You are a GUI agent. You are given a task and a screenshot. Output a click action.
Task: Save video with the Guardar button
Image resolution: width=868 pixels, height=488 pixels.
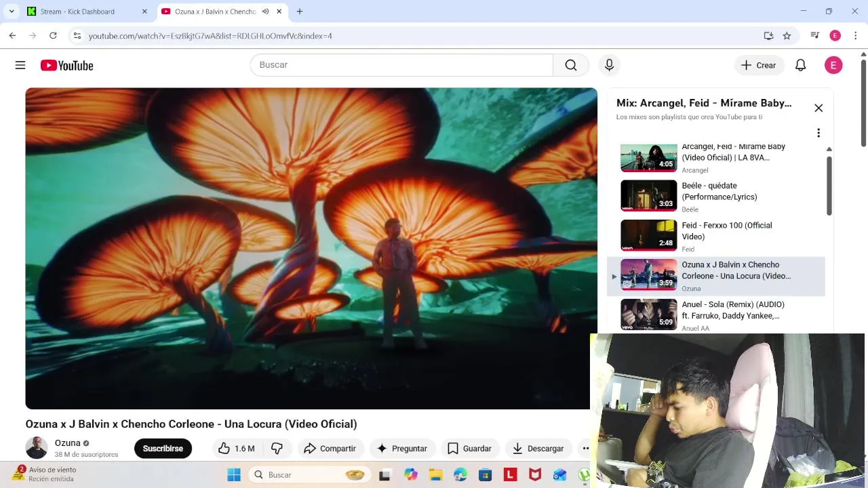click(x=469, y=449)
